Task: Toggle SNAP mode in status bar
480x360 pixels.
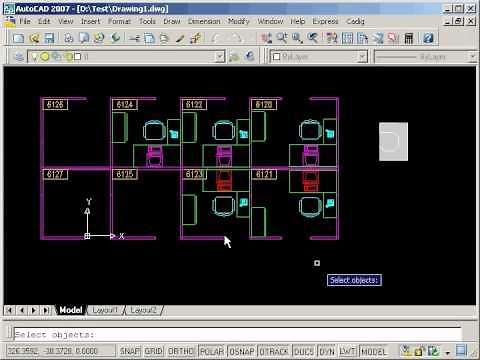Action: tap(130, 351)
